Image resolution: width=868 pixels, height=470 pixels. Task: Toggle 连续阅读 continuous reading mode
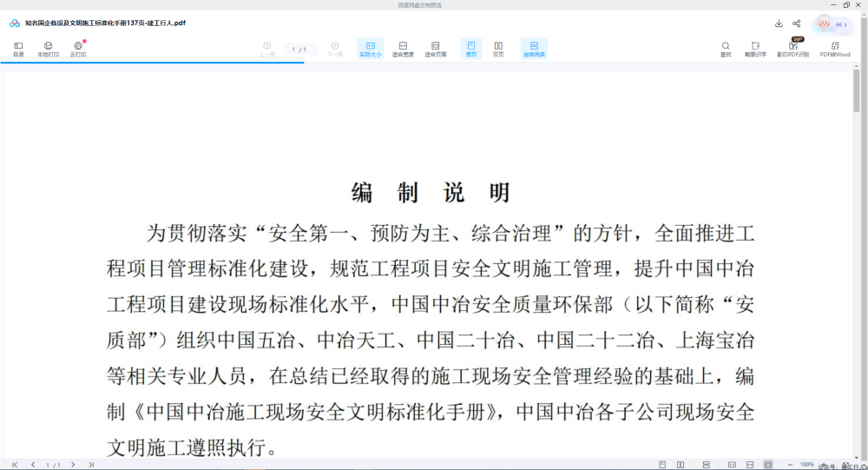coord(534,49)
